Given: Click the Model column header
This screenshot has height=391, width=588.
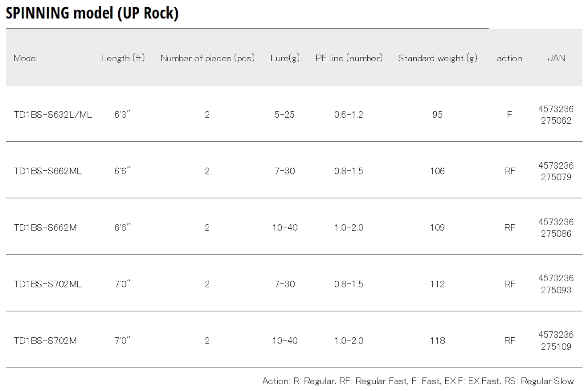Looking at the screenshot, I should 26,58.
